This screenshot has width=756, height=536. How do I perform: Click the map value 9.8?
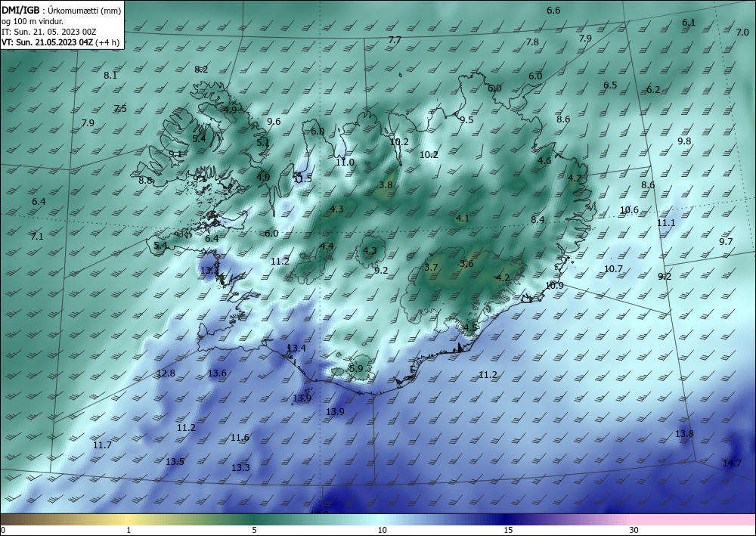click(x=684, y=141)
